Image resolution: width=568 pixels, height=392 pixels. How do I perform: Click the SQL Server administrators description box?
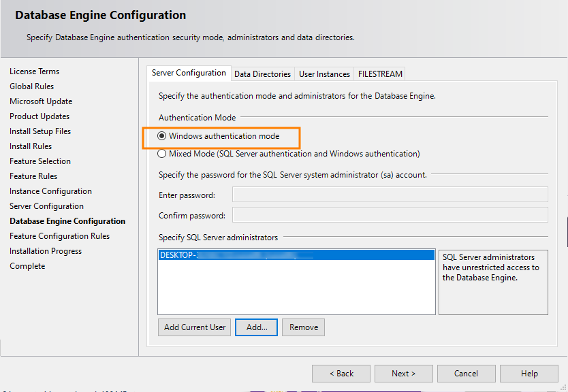[493, 282]
